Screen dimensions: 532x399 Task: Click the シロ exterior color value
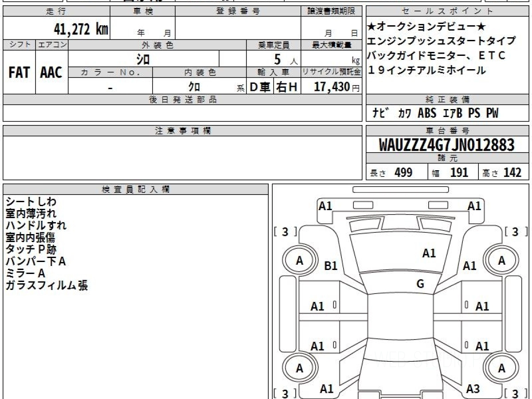(143, 59)
